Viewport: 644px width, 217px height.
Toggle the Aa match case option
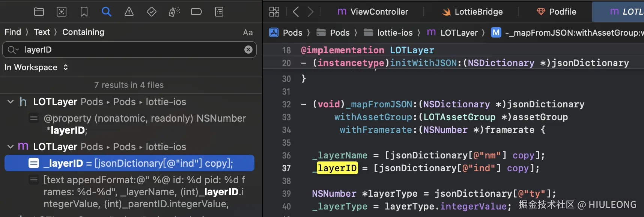coord(248,33)
